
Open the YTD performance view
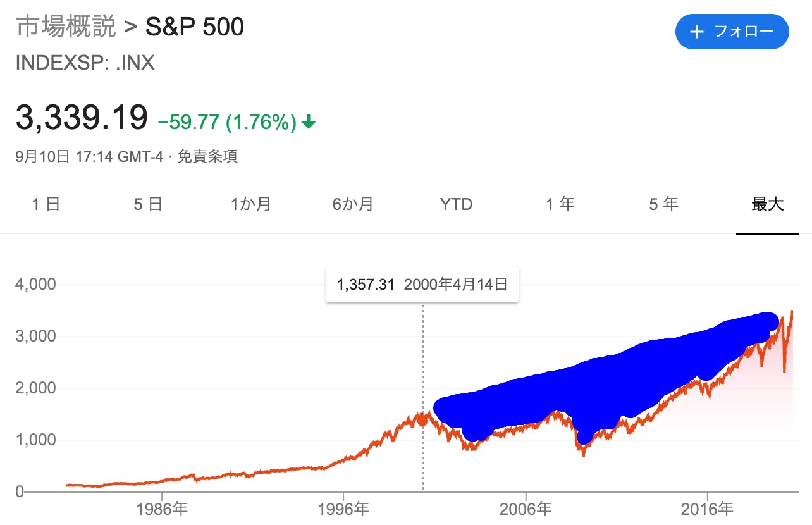click(x=457, y=204)
